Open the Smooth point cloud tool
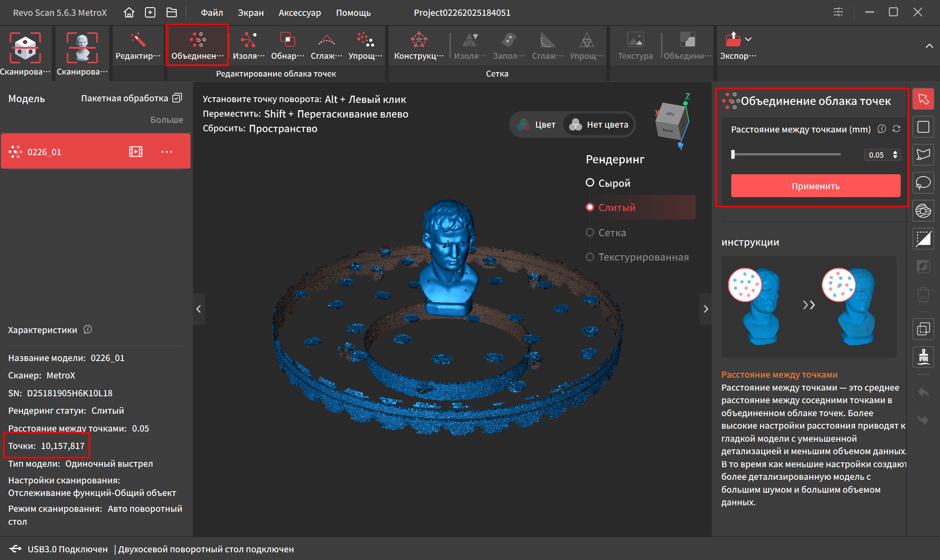 pos(326,46)
